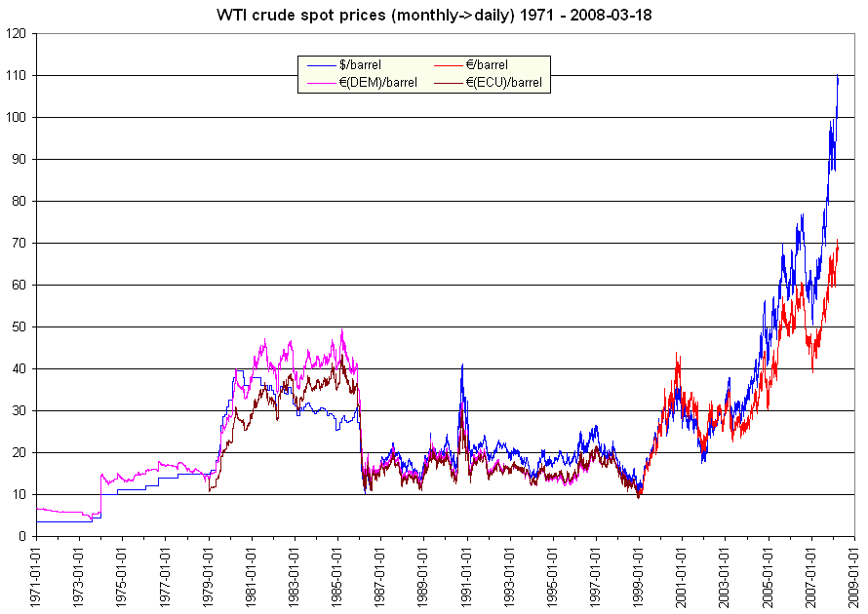868x614 pixels.
Task: Select the x-axis date 1973-01-01
Action: 80,576
